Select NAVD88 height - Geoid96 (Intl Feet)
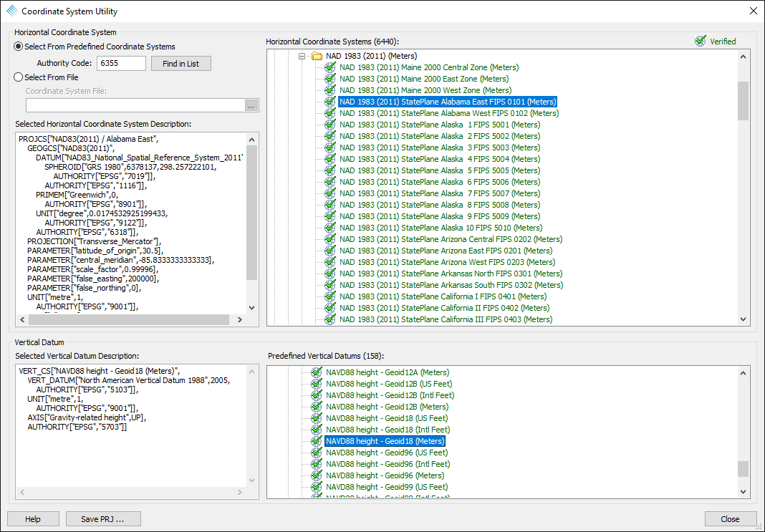 (388, 464)
